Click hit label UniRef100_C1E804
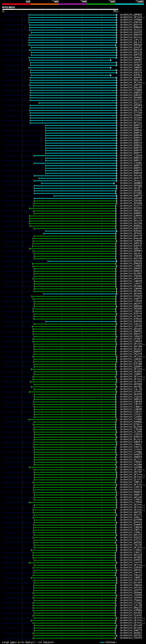The image size is (146, 644). (131, 156)
